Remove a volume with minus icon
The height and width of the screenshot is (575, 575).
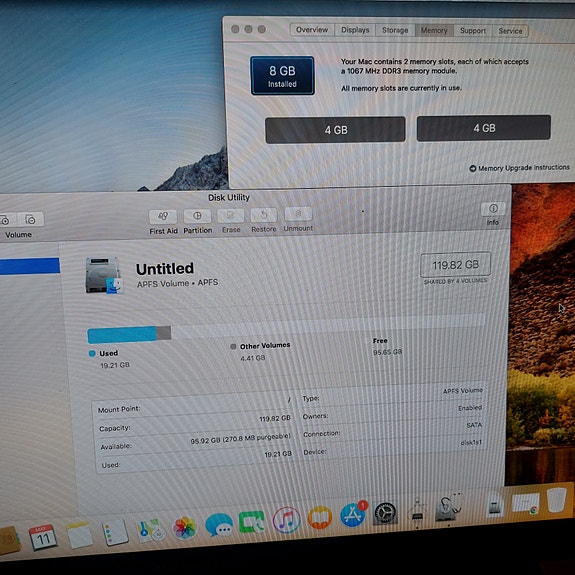pyautogui.click(x=30, y=219)
